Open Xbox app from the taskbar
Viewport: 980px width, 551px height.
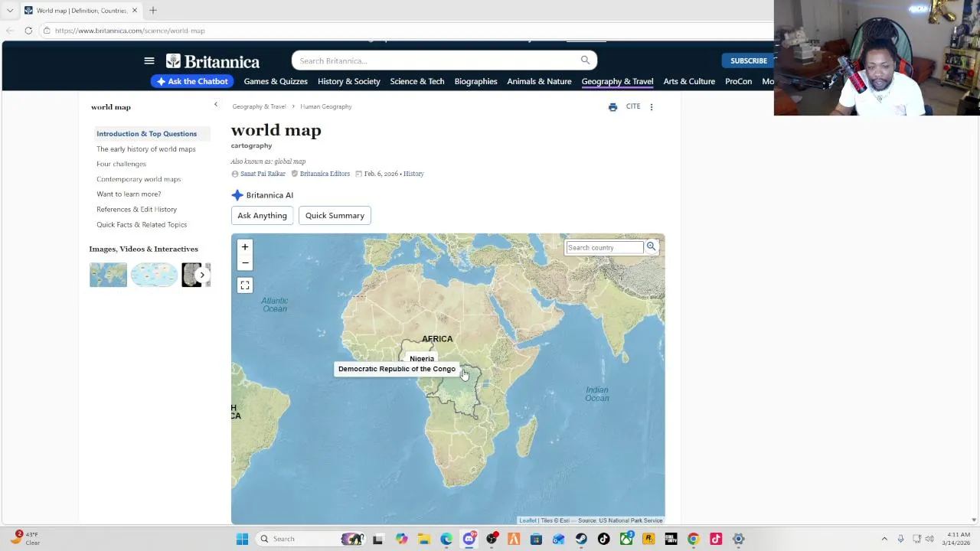[x=626, y=539]
